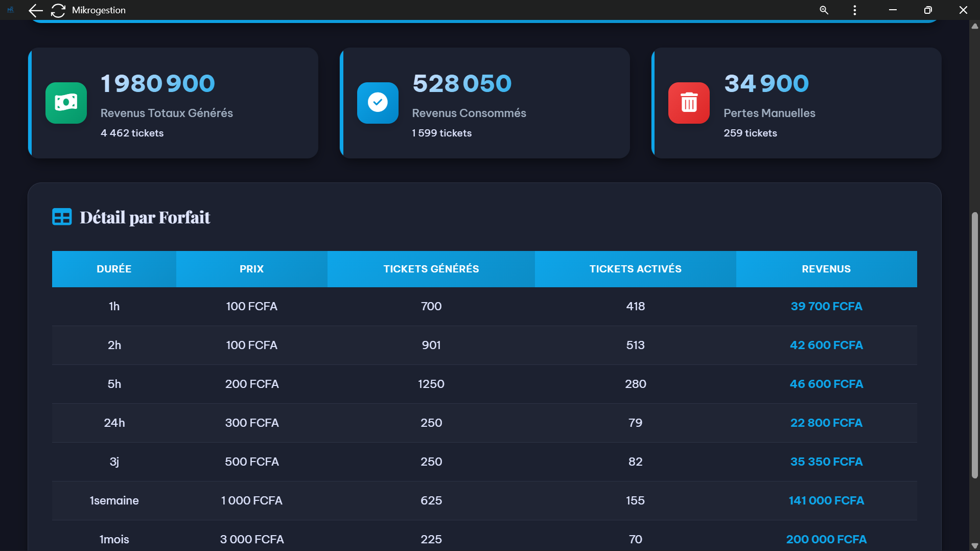Screen dimensions: 980x551
Task: Select the PRIX column header
Action: coord(251,269)
